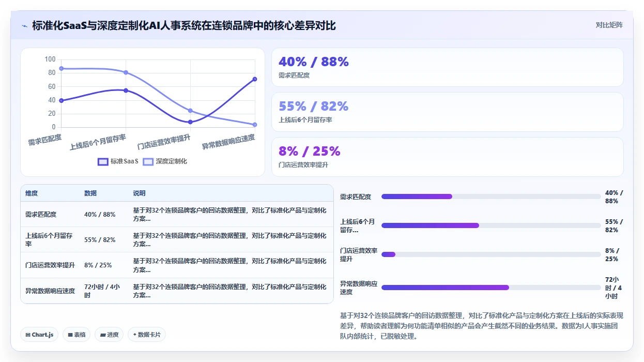This screenshot has width=644, height=362.
Task: Open the 55% / 82% retention data card
Action: click(447, 112)
